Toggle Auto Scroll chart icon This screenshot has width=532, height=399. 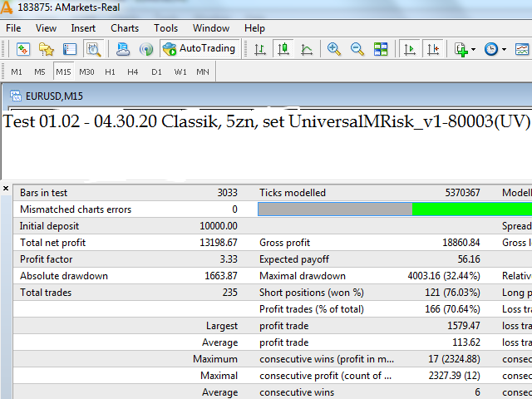[x=410, y=50]
